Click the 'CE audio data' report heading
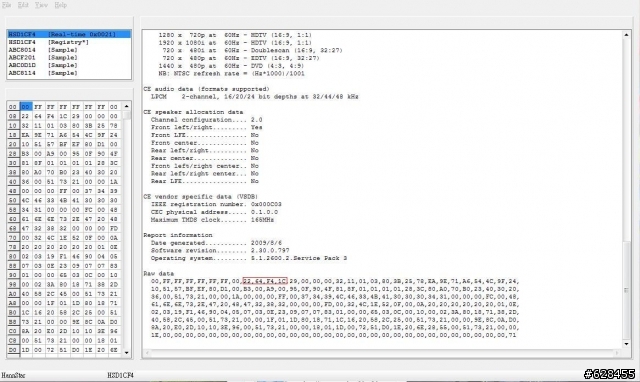Image resolution: width=640 pixels, height=382 pixels. click(206, 89)
